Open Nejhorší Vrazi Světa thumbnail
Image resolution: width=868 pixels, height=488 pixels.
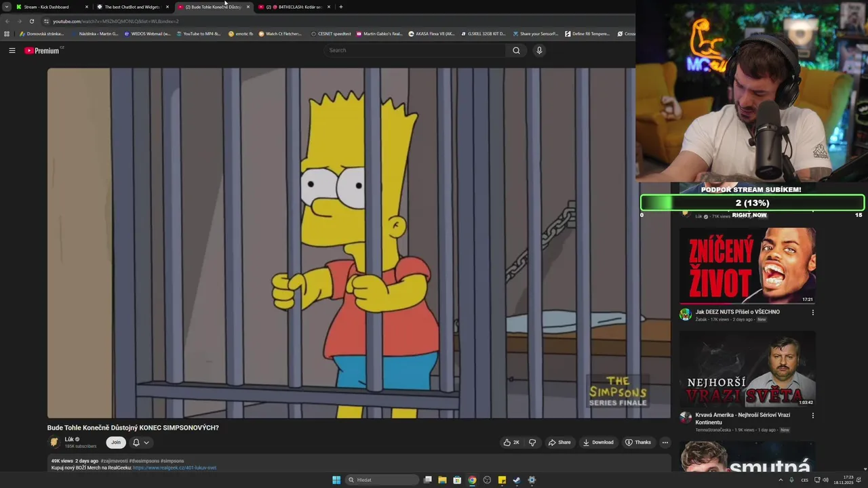pyautogui.click(x=747, y=369)
